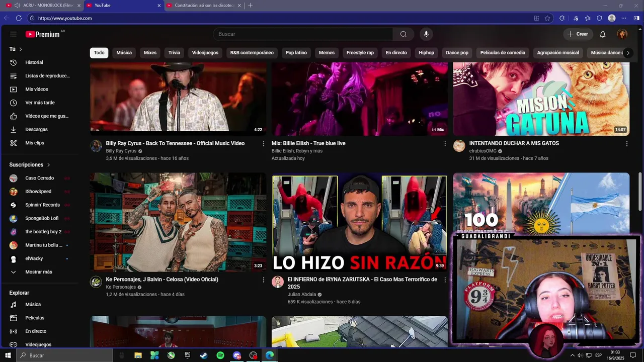Open Epic Games launcher from taskbar
Image resolution: width=644 pixels, height=362 pixels.
pos(187,355)
